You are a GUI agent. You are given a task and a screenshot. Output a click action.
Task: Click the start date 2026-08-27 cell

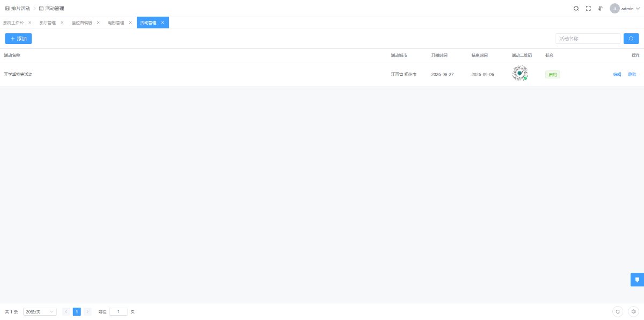[442, 74]
